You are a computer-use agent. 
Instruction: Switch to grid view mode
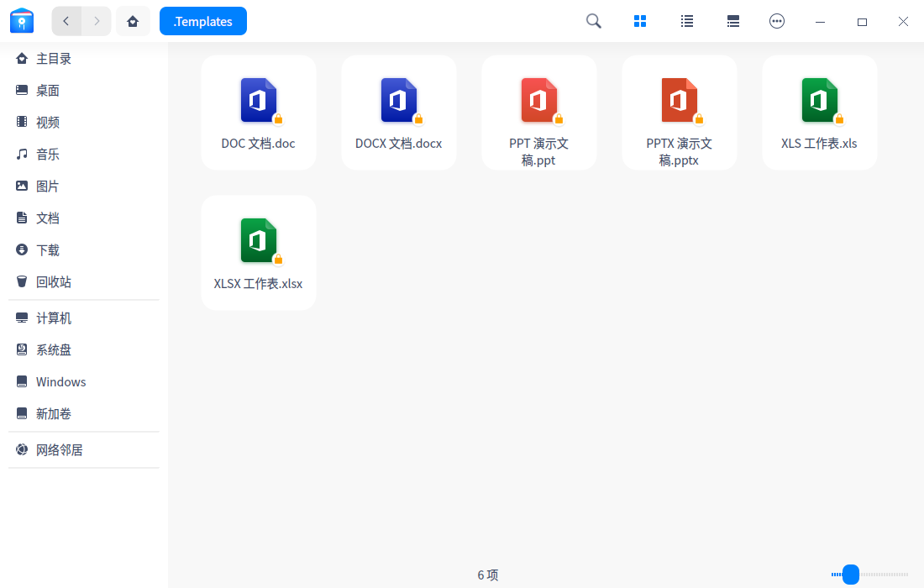[x=640, y=21]
